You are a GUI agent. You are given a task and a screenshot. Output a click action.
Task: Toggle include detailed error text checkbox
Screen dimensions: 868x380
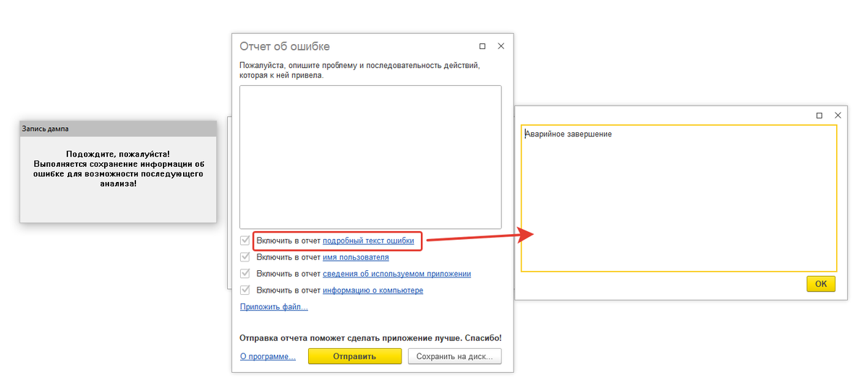coord(245,241)
